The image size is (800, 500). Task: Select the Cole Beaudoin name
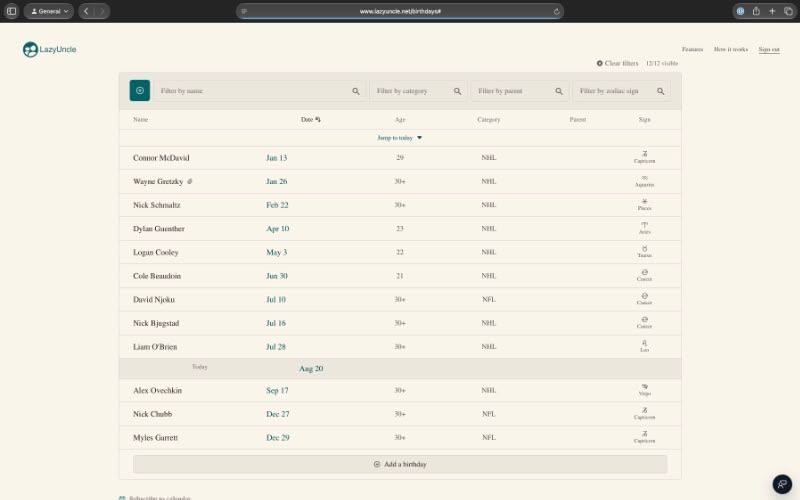tap(157, 276)
